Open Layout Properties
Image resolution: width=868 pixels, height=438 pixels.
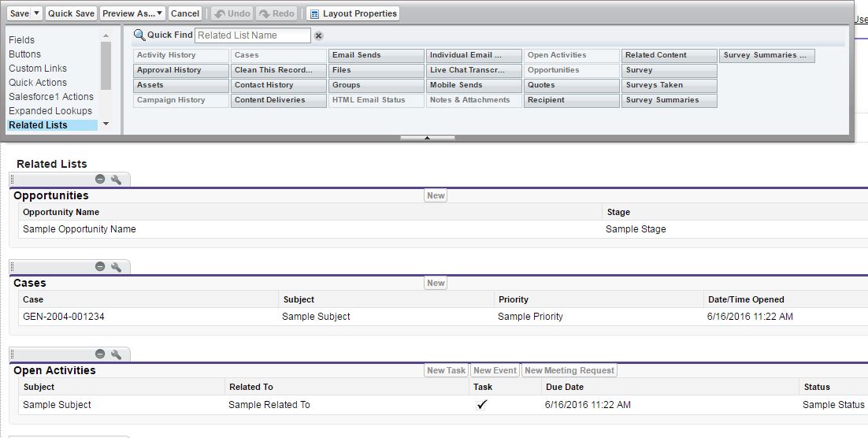(353, 13)
